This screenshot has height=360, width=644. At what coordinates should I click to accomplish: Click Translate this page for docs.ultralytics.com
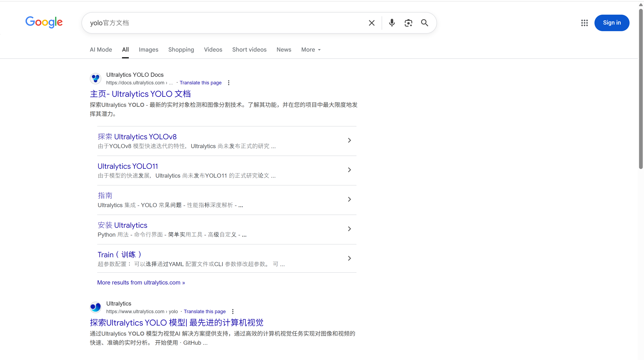click(200, 83)
